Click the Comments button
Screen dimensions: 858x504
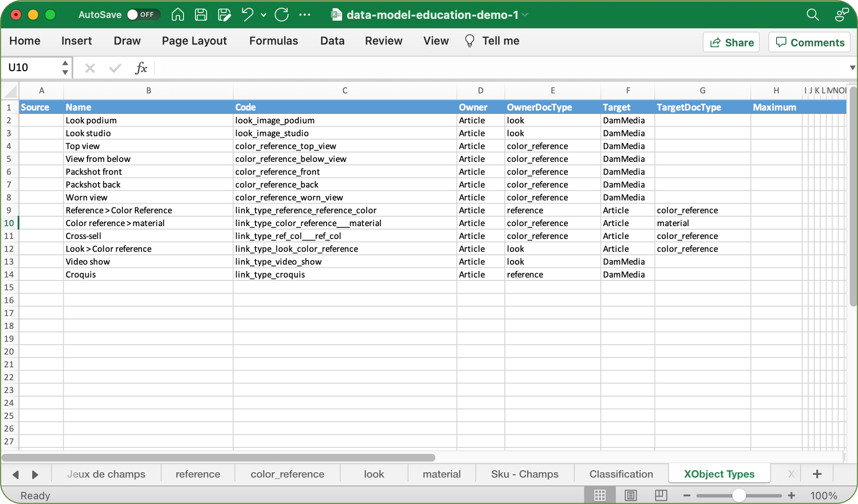(x=810, y=42)
